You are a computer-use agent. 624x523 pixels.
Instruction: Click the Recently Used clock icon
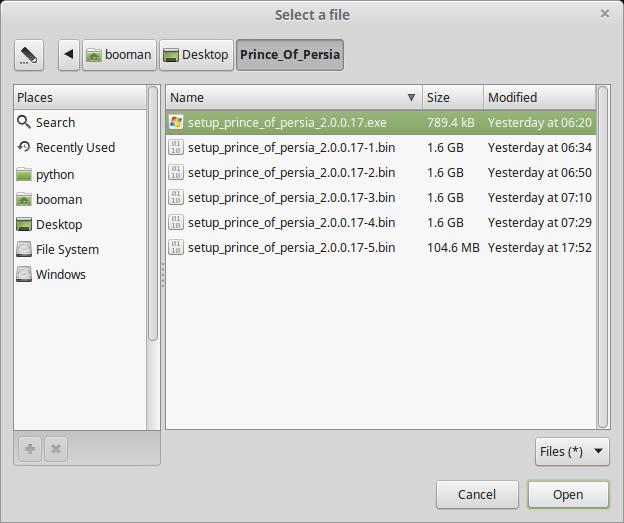click(24, 147)
